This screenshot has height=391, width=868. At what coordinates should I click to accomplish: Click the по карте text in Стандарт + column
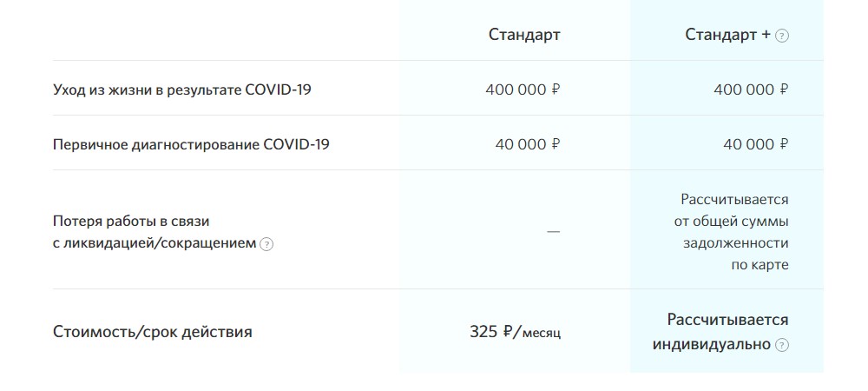click(x=760, y=265)
